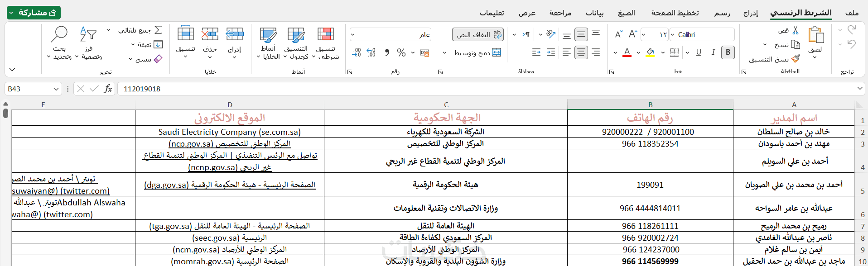The width and height of the screenshot is (868, 266).
Task: Apply percent style with the % icon
Action: point(401,52)
